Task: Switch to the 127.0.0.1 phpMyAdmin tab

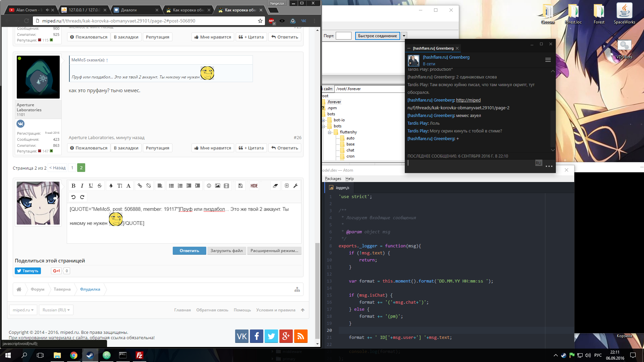Action: [x=84, y=10]
